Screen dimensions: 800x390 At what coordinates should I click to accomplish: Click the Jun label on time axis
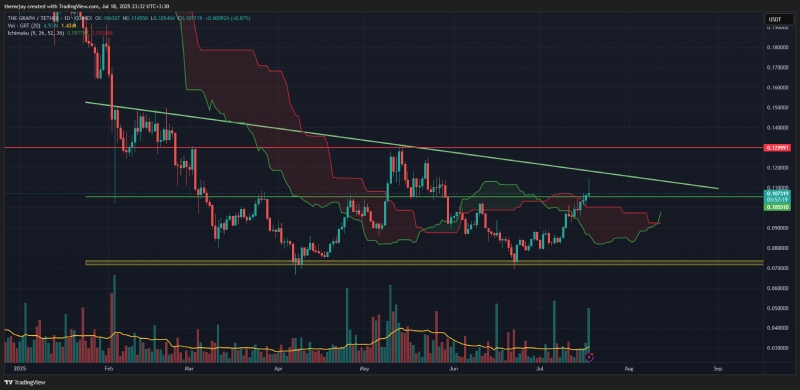pyautogui.click(x=453, y=368)
